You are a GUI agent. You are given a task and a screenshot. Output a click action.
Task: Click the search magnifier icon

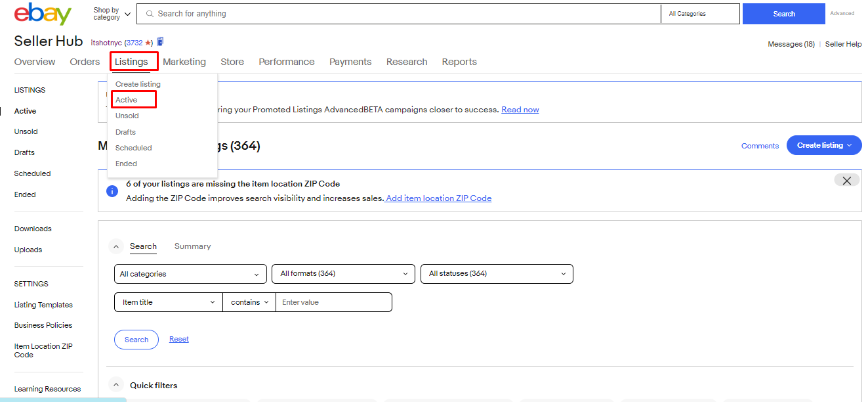150,14
